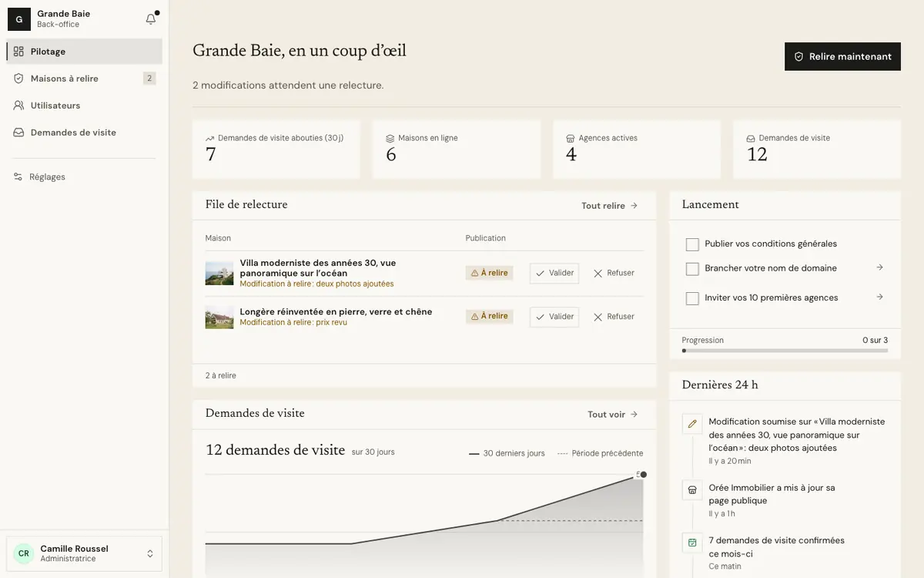Open the notifications bell icon
Screen dimensions: 924x578
pyautogui.click(x=151, y=19)
